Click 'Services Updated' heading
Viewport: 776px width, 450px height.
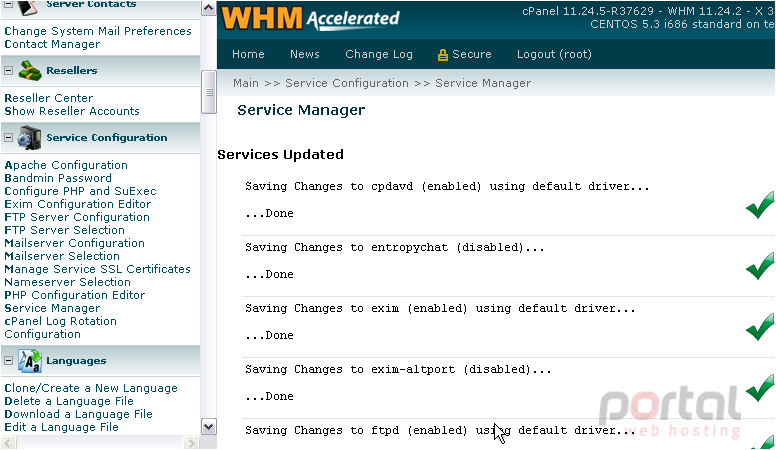pyautogui.click(x=281, y=154)
